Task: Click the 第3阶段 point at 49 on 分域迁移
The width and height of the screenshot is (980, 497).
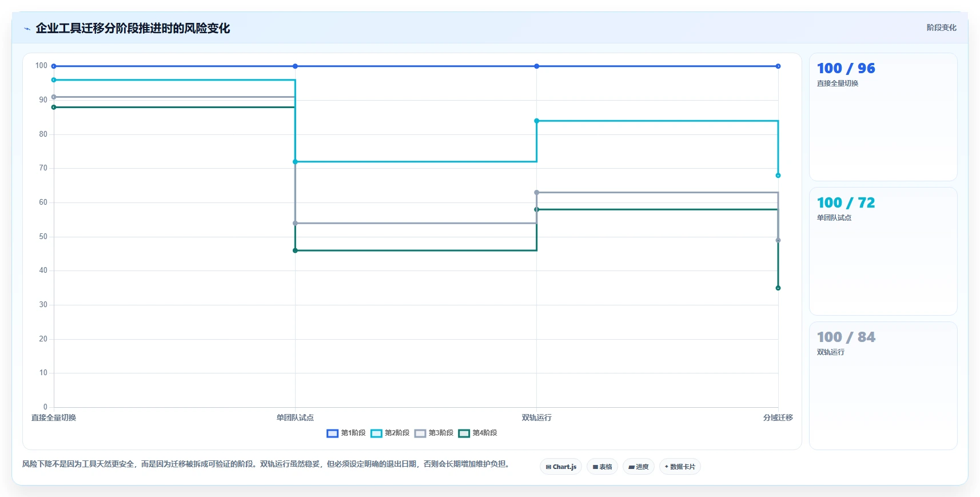Action: tap(778, 240)
